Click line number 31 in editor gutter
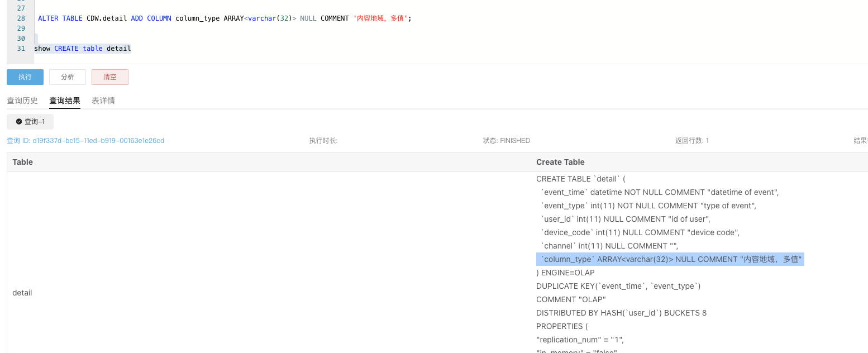 (21, 49)
